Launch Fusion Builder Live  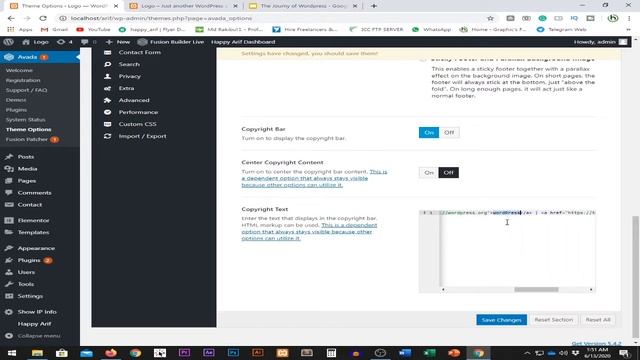pos(171,42)
